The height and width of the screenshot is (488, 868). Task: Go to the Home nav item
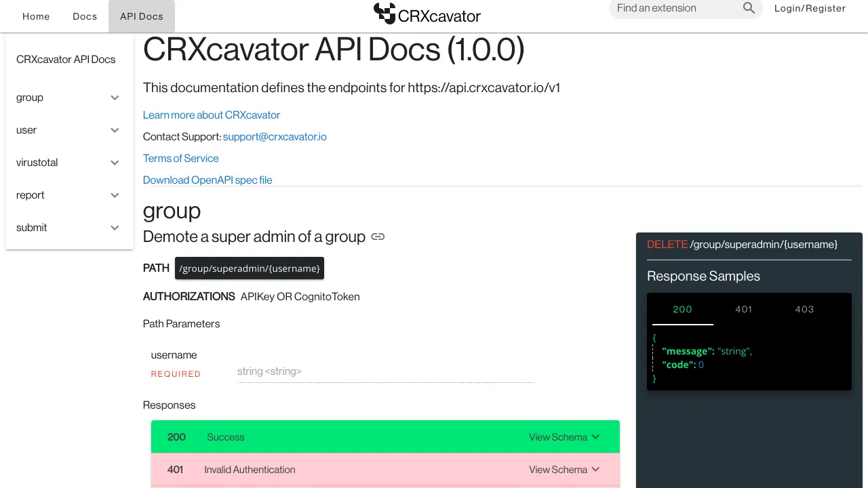coord(36,16)
